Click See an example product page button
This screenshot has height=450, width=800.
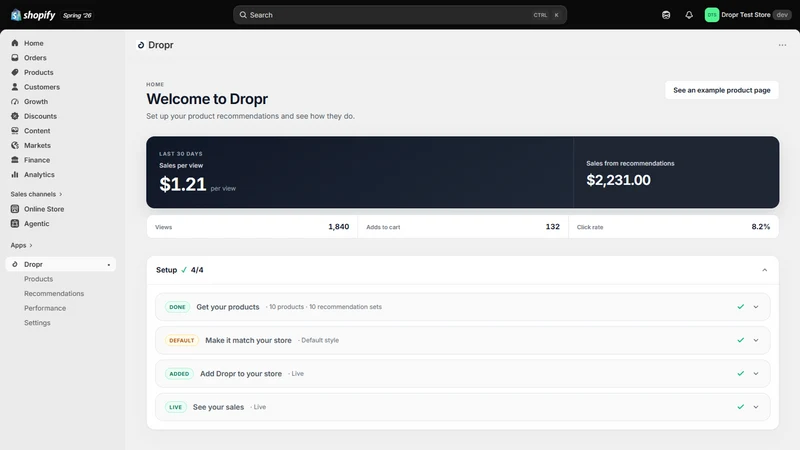[721, 90]
